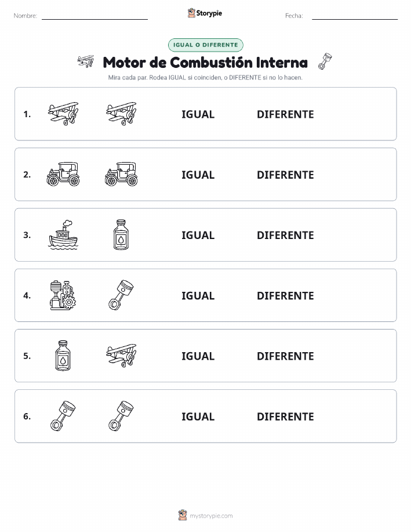Click the first biplane in row 1
Viewport: 411px width, 532px height.
point(63,114)
